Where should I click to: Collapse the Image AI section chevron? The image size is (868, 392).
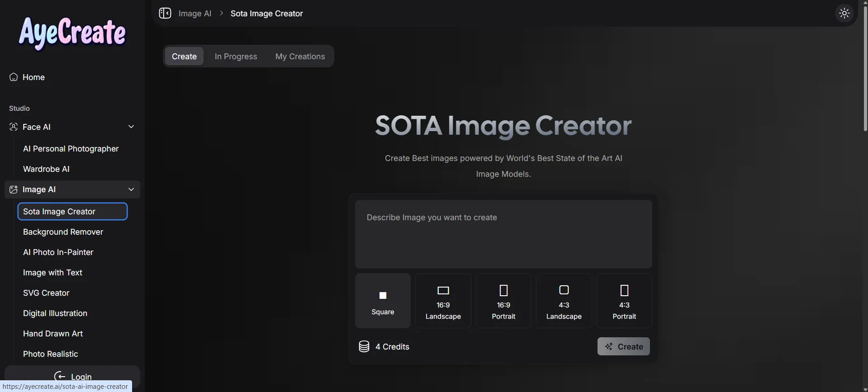(131, 189)
